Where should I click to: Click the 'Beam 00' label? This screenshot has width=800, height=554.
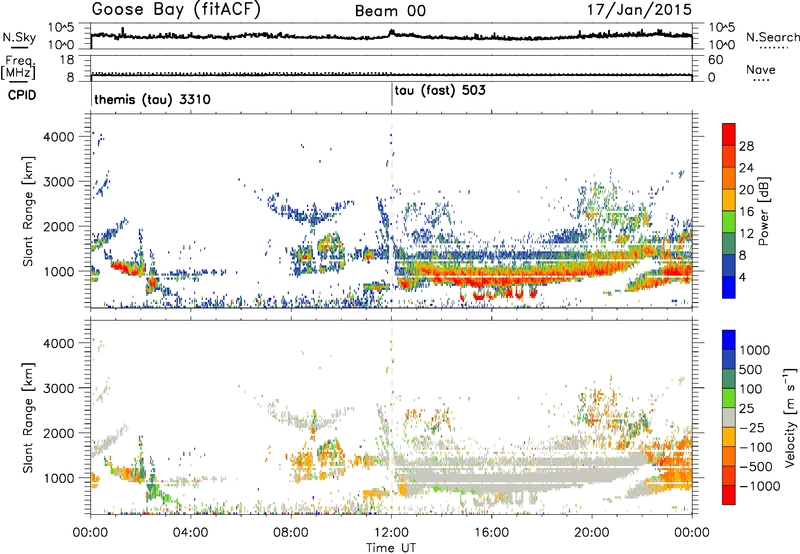[390, 11]
